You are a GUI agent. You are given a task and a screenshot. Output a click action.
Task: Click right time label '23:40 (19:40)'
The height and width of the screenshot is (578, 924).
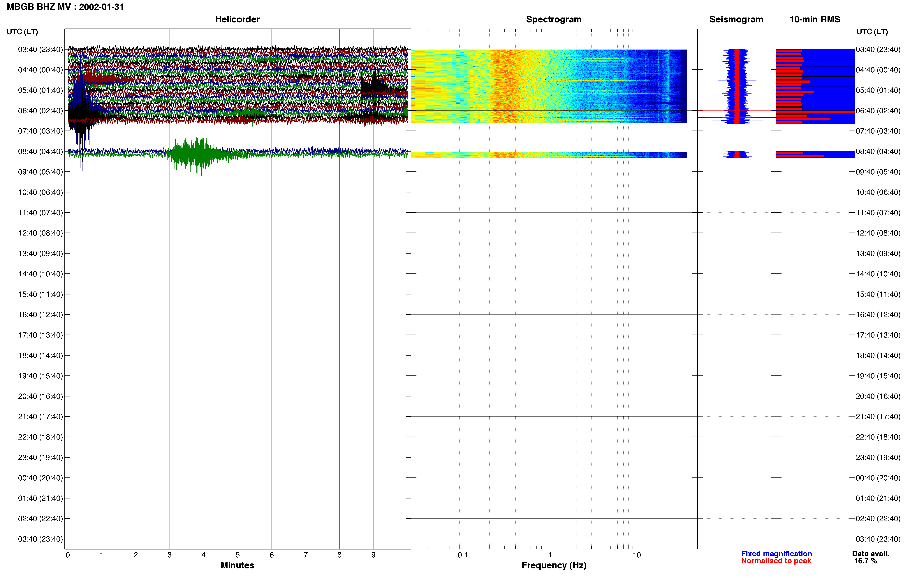[x=878, y=458]
